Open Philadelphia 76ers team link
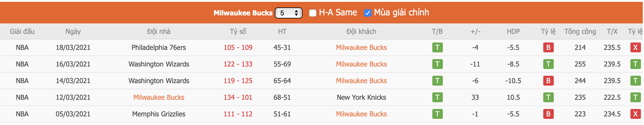This screenshot has height=125, width=644. pos(159,47)
